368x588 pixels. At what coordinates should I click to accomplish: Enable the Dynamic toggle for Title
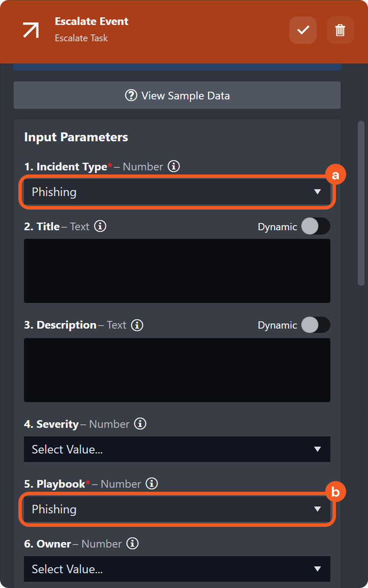tap(315, 226)
